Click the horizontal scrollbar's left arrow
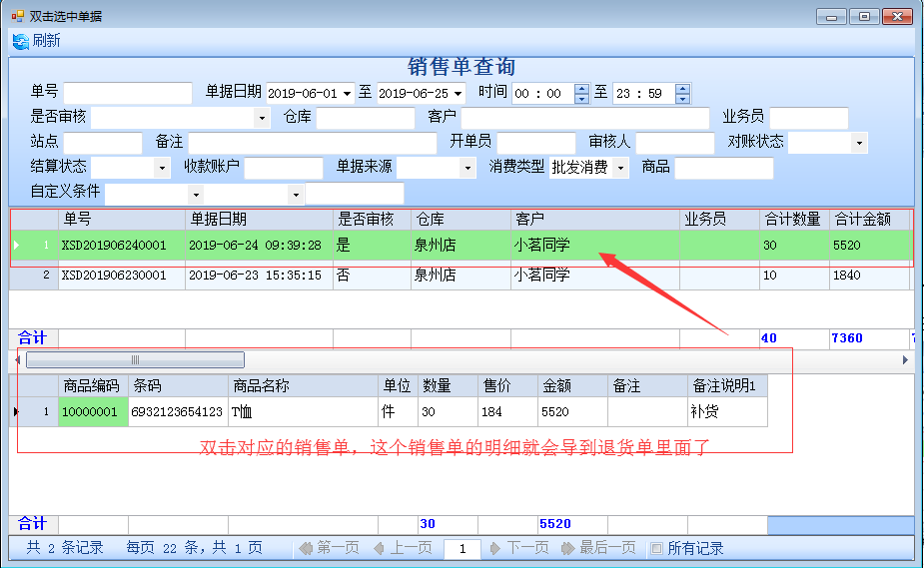 [x=17, y=359]
